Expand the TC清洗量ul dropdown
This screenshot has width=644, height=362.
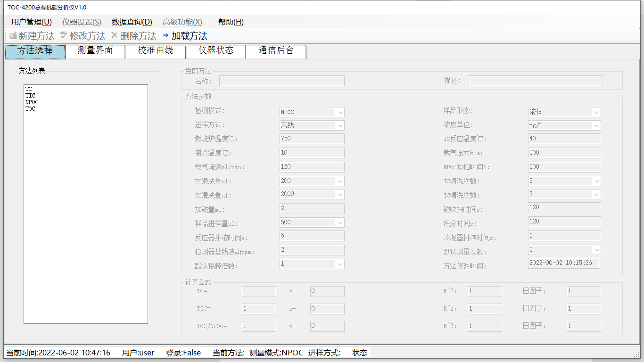pyautogui.click(x=340, y=181)
